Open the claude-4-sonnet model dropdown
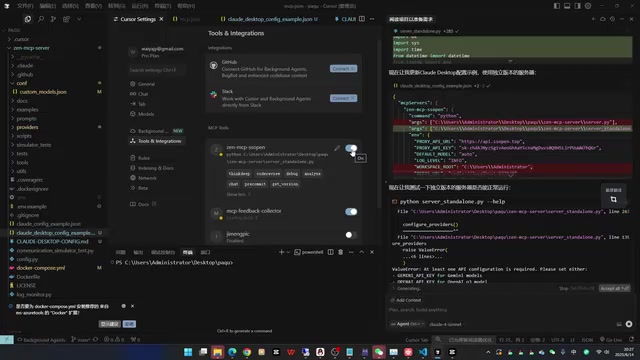 (445, 324)
